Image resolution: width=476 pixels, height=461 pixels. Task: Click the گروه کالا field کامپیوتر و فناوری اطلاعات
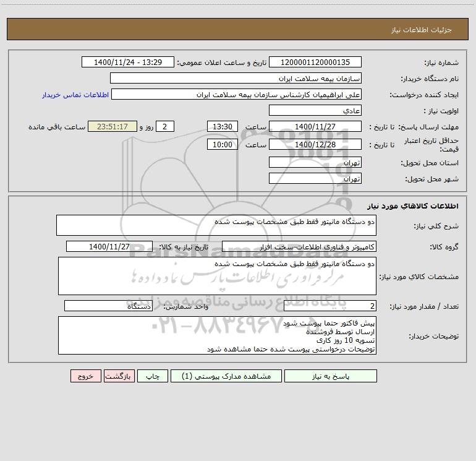[299, 246]
